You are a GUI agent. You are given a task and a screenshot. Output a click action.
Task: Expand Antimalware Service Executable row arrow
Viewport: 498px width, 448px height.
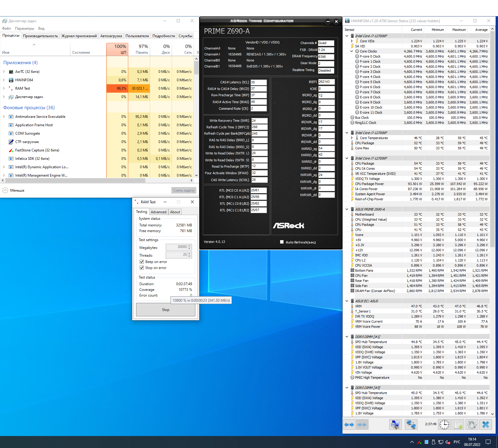pyautogui.click(x=4, y=117)
